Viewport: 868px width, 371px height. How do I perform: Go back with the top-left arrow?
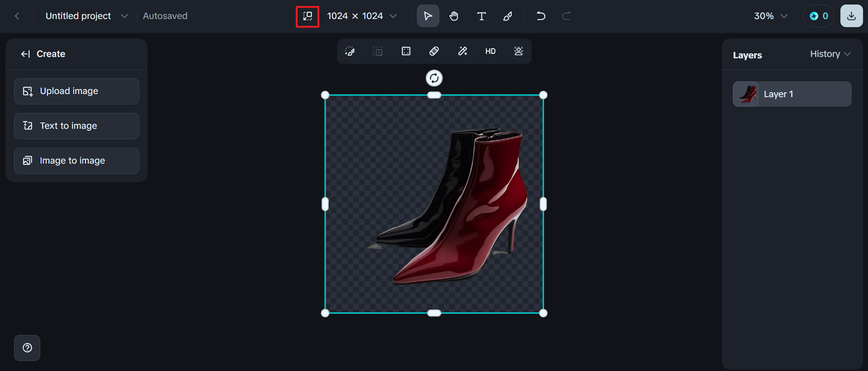coord(17,16)
